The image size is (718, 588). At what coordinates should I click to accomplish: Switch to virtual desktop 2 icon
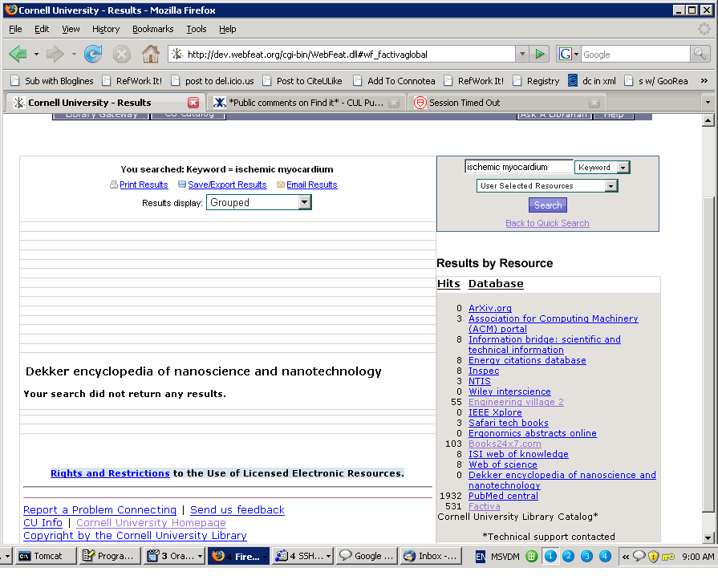tap(568, 556)
